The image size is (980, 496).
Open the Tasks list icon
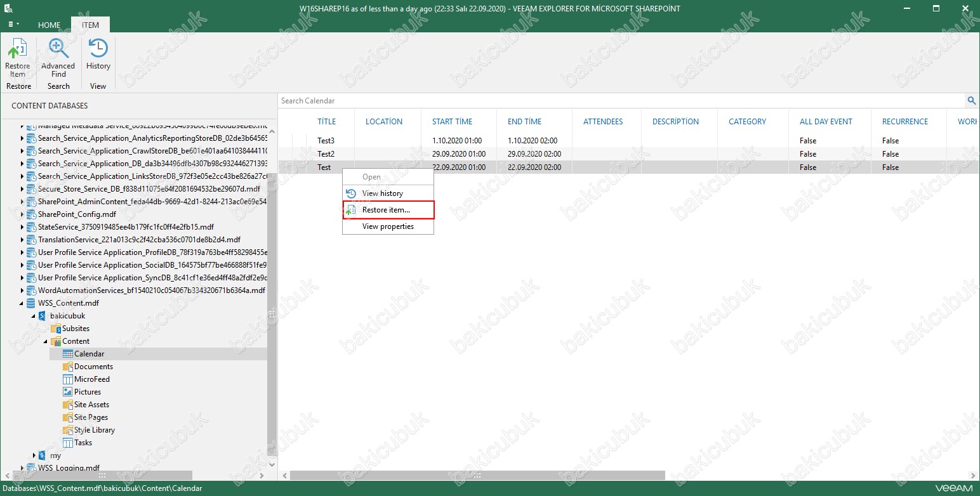(68, 443)
